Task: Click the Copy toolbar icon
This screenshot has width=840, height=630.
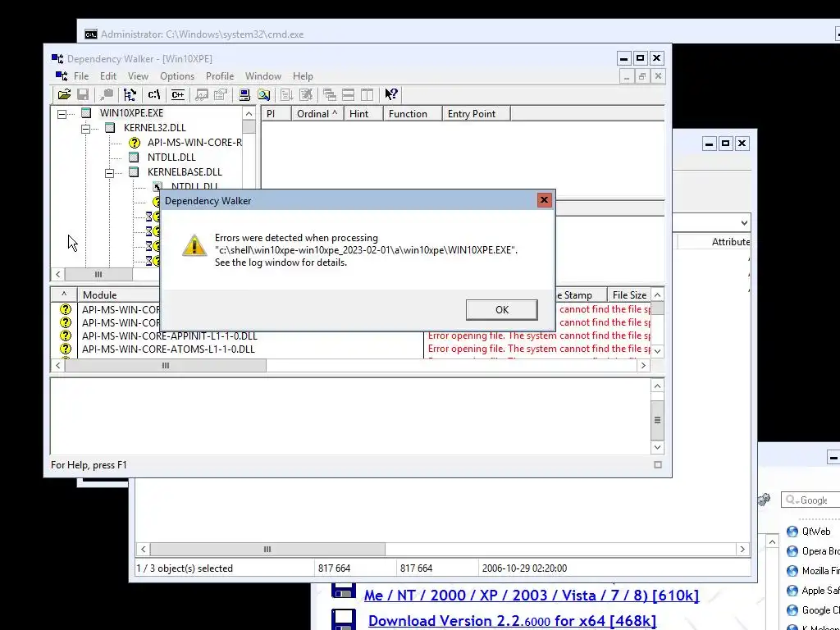Action: coord(107,95)
